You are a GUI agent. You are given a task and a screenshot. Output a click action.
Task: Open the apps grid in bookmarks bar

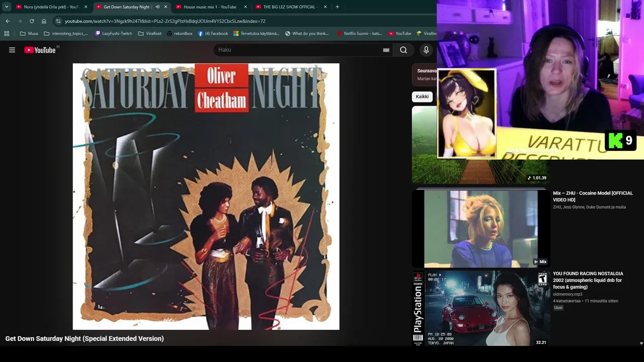click(x=7, y=34)
